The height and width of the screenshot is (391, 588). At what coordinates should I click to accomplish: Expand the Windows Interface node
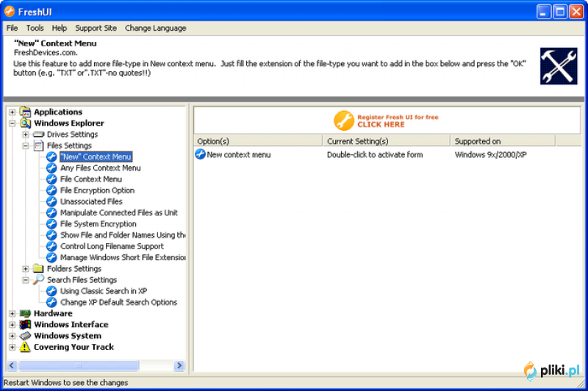(12, 325)
